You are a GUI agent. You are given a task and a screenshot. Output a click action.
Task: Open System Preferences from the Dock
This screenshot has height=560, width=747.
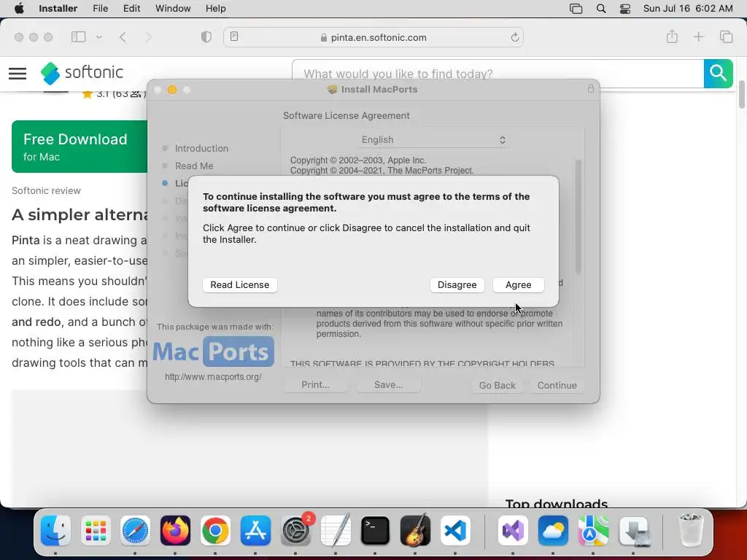point(296,530)
